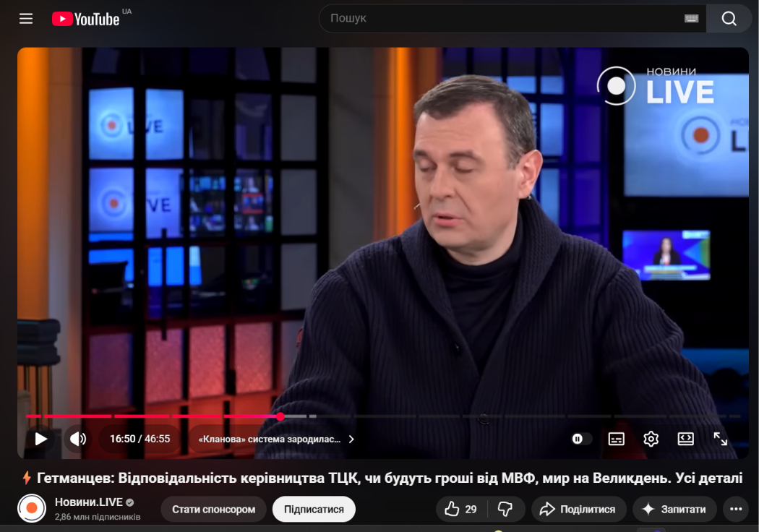This screenshot has height=532, width=759.
Task: Play the video with the play button
Action: coord(41,439)
